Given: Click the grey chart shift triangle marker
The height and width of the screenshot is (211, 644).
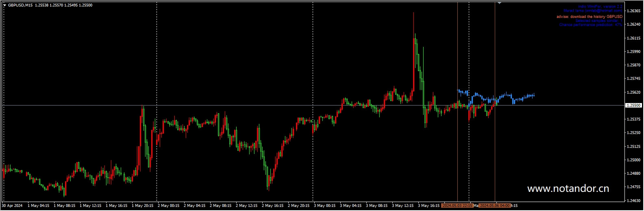Looking at the screenshot, I should [499, 3].
